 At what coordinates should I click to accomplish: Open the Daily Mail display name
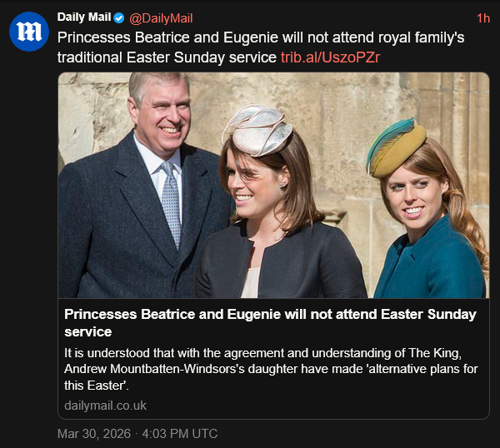[84, 17]
